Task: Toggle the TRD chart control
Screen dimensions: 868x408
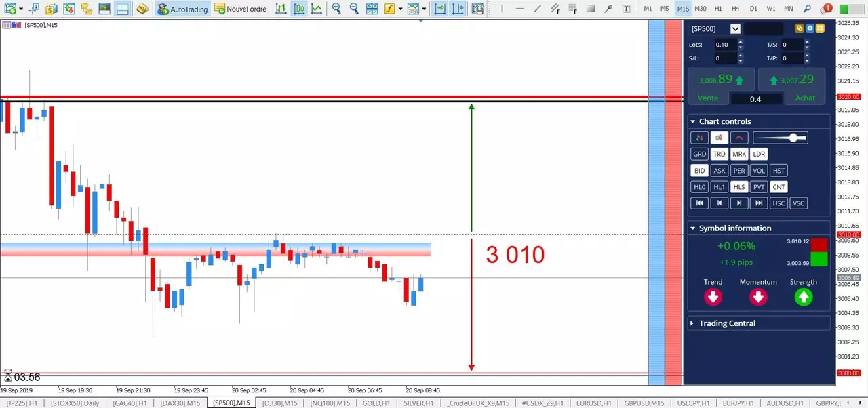Action: point(719,154)
